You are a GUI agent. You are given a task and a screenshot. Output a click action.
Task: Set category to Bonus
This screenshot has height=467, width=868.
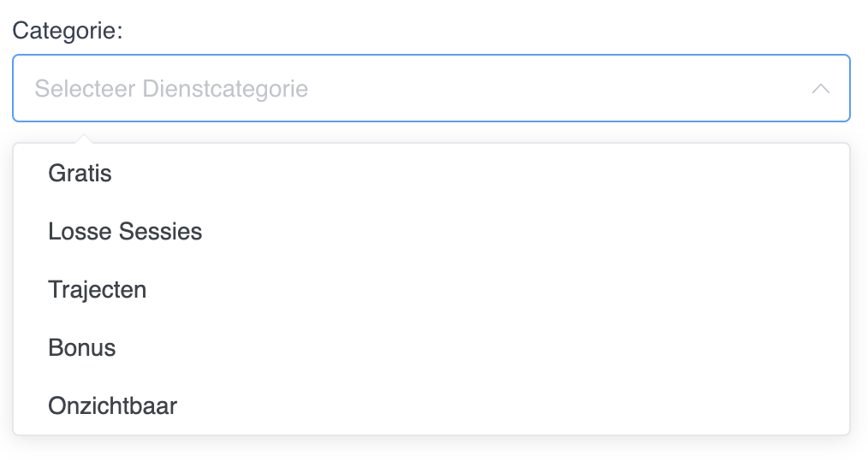tap(82, 348)
